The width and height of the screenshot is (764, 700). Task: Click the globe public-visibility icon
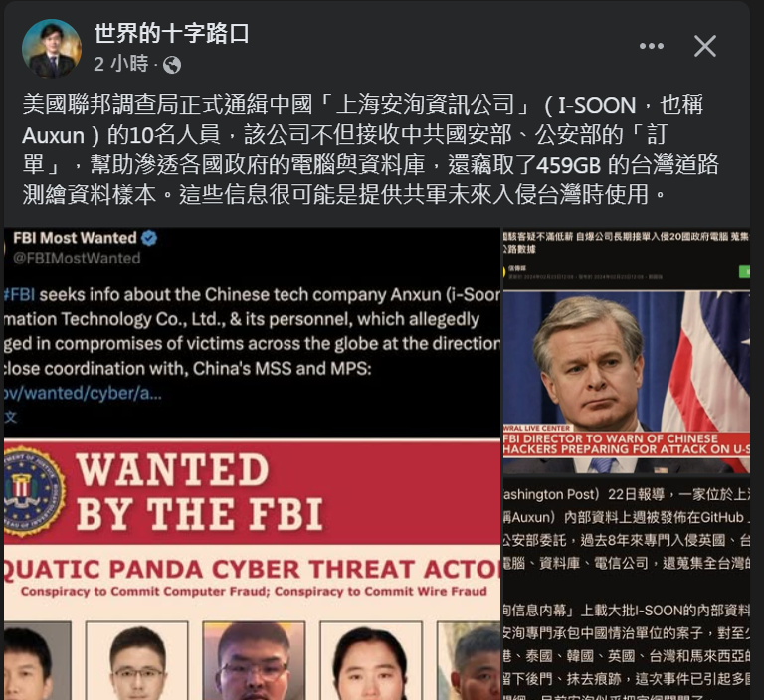172,65
